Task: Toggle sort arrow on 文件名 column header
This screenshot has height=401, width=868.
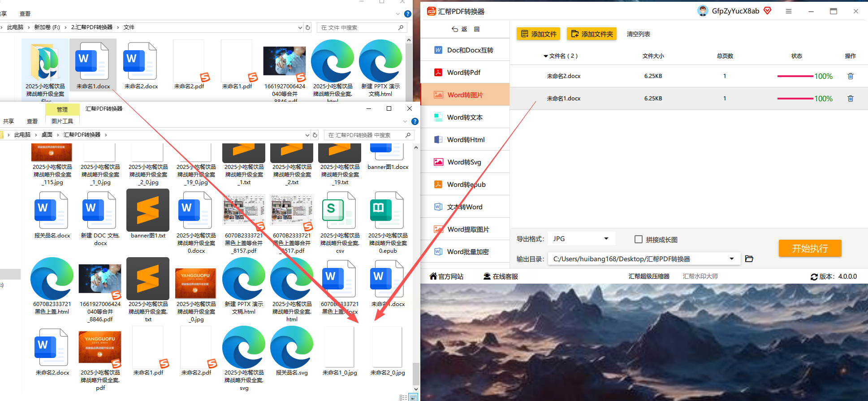Action: 546,56
